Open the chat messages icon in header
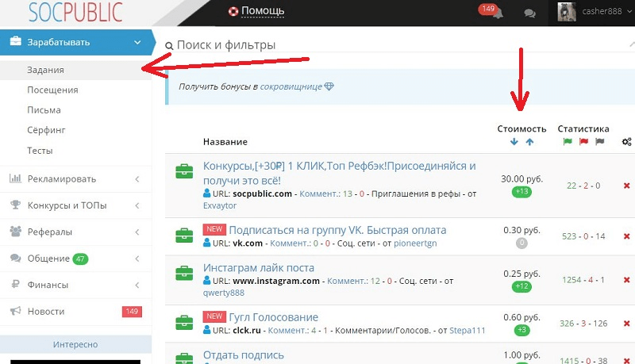 coord(529,13)
